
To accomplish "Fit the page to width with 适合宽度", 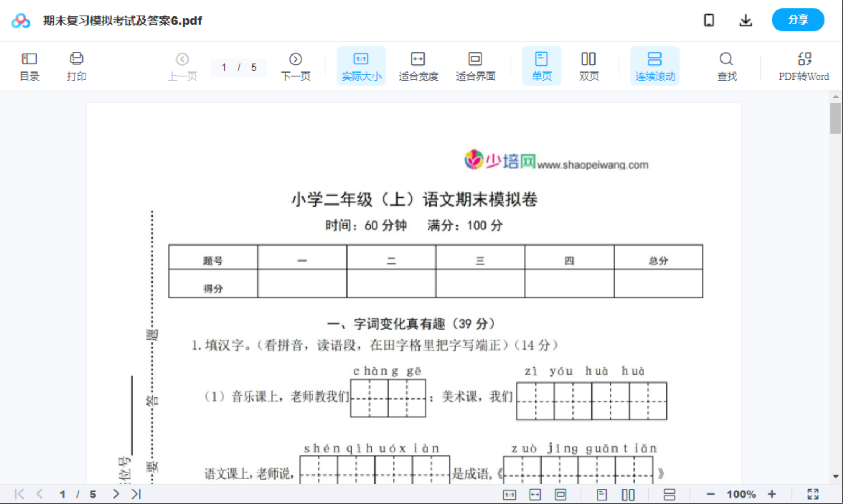I will (418, 65).
